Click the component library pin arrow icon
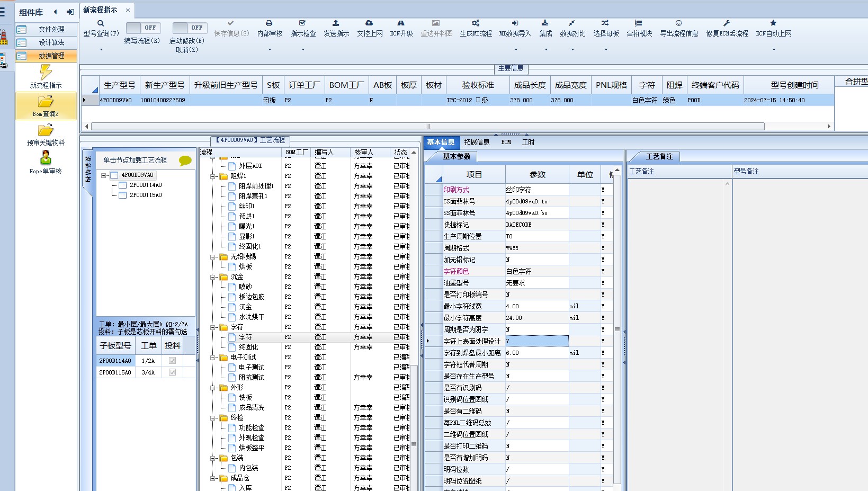 click(70, 12)
